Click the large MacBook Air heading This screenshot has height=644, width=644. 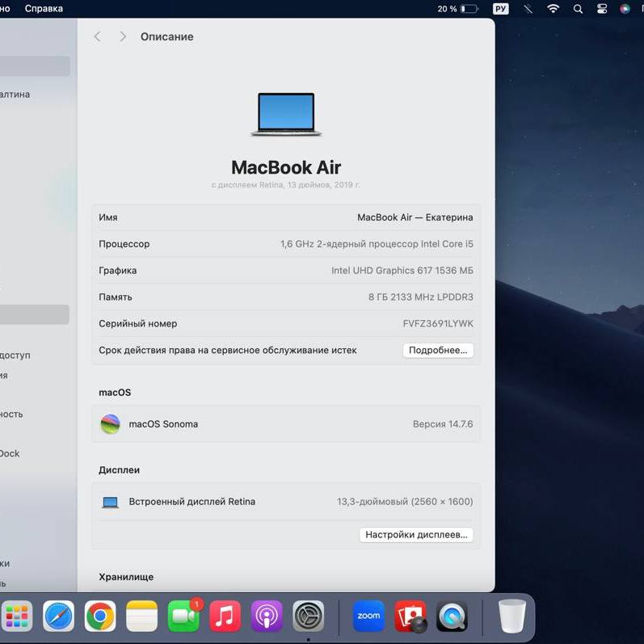(x=286, y=167)
